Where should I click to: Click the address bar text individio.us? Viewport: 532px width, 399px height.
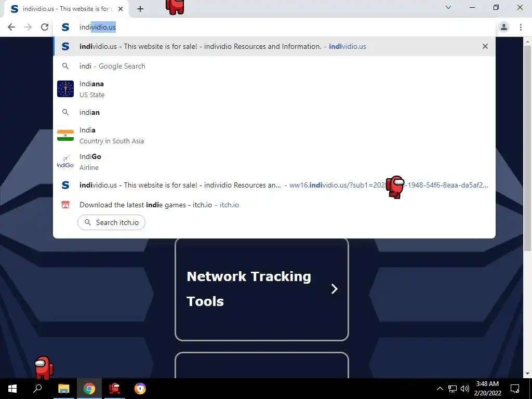click(97, 27)
